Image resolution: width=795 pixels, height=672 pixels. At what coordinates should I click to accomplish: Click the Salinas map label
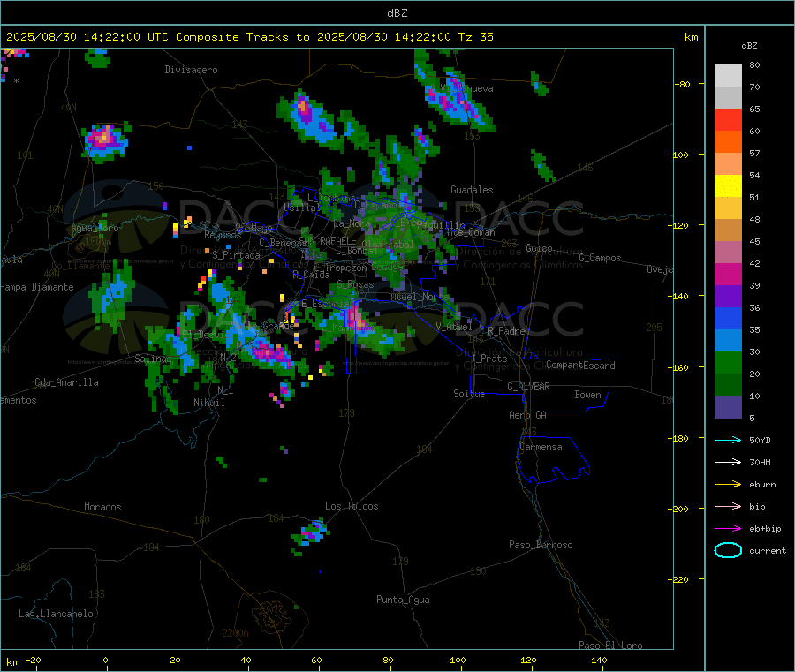click(153, 359)
